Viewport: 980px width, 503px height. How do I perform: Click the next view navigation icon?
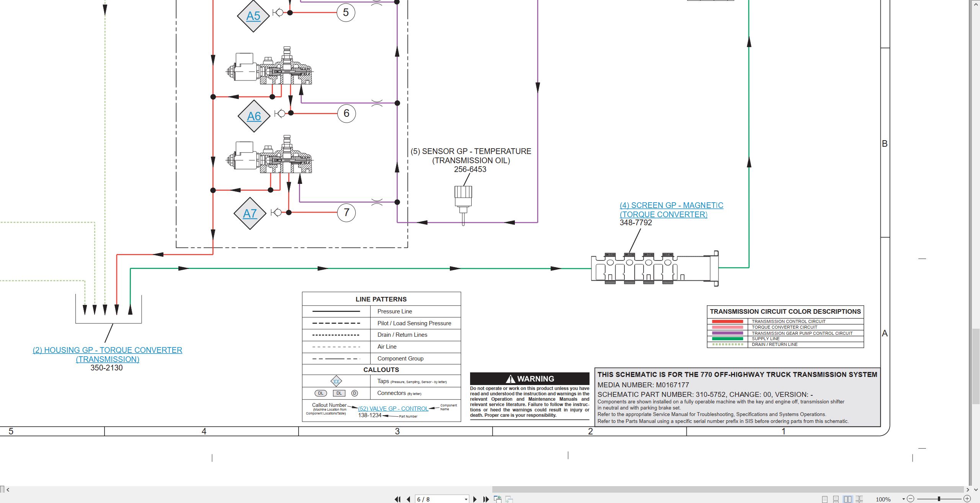tap(509, 499)
